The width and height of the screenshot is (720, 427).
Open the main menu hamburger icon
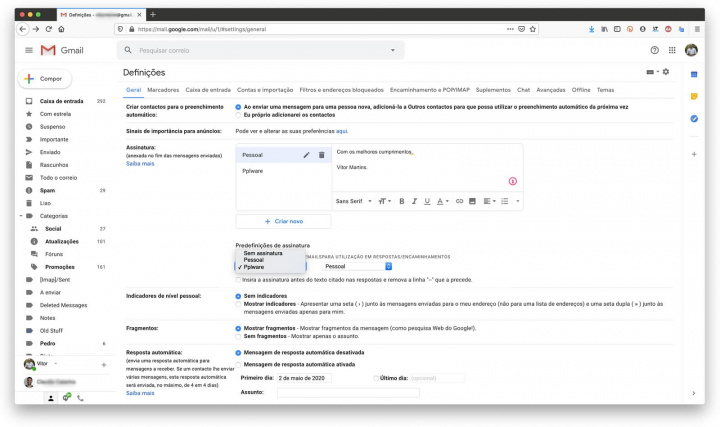pos(28,50)
